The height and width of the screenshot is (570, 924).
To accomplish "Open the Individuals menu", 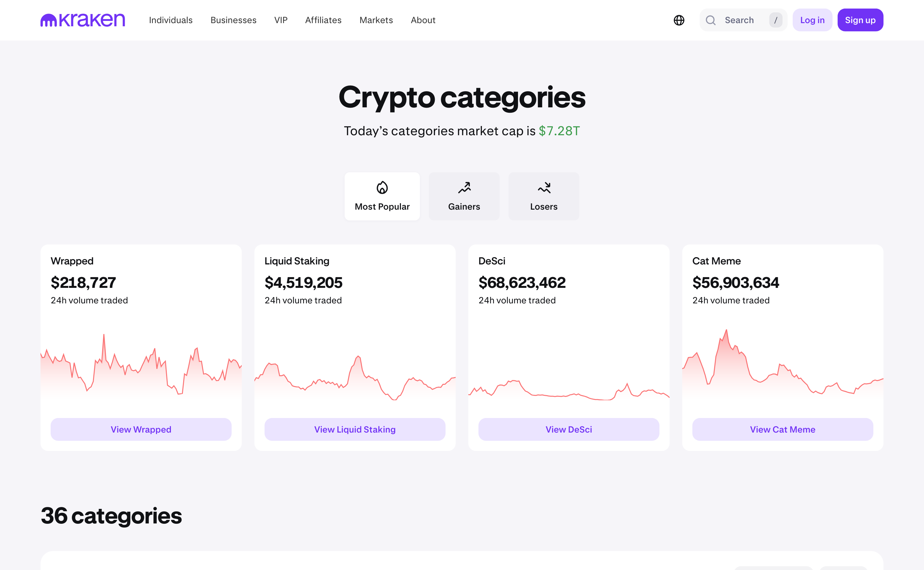I will (x=171, y=20).
